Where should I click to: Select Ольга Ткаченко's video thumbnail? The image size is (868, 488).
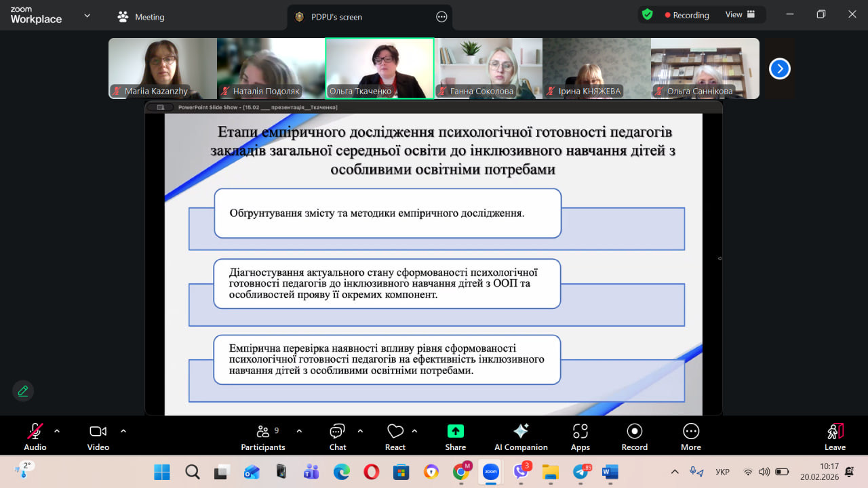380,68
